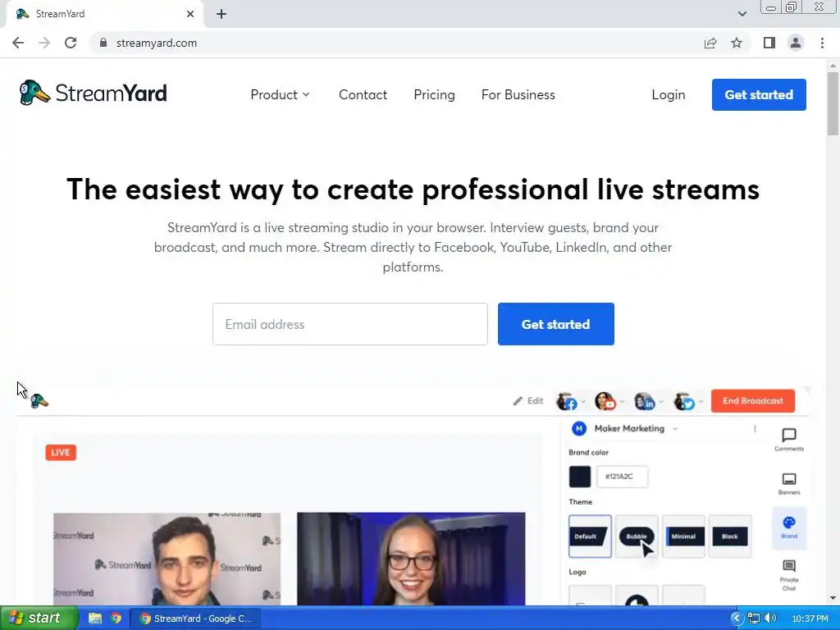The height and width of the screenshot is (630, 840).
Task: Click the LIVE badge
Action: click(61, 453)
